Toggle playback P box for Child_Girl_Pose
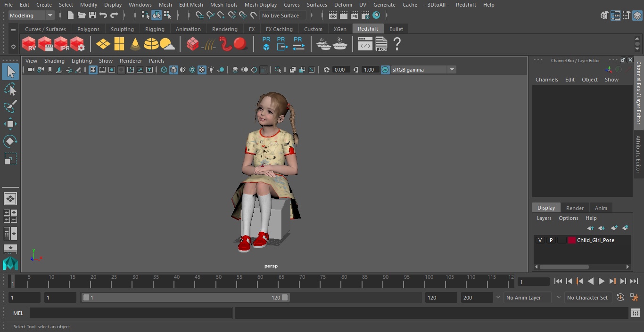Screen dimensions: 644x332 pyautogui.click(x=551, y=240)
